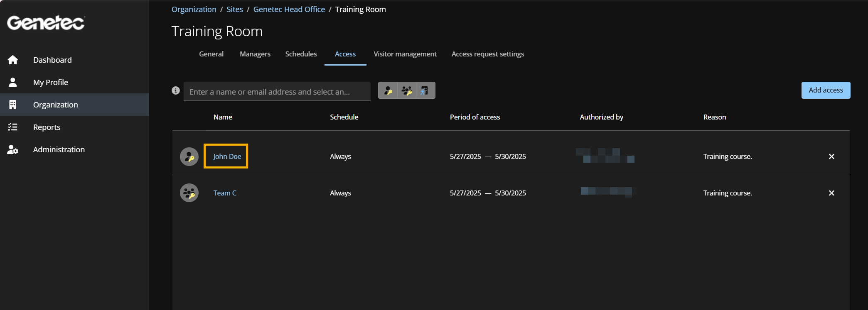The height and width of the screenshot is (310, 868).
Task: Select the single-user key filter icon
Action: coord(388,90)
